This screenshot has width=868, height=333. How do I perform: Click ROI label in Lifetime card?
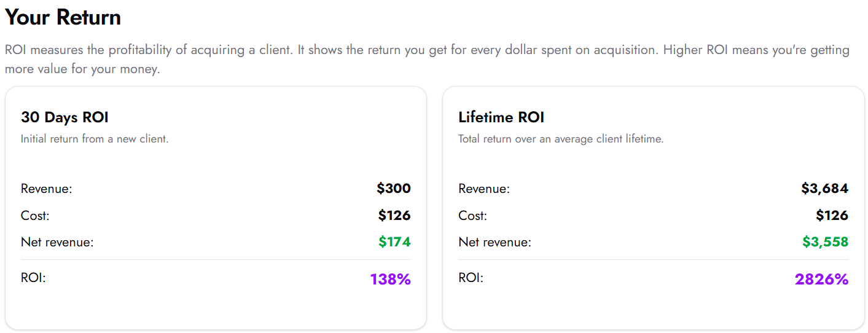(x=471, y=278)
